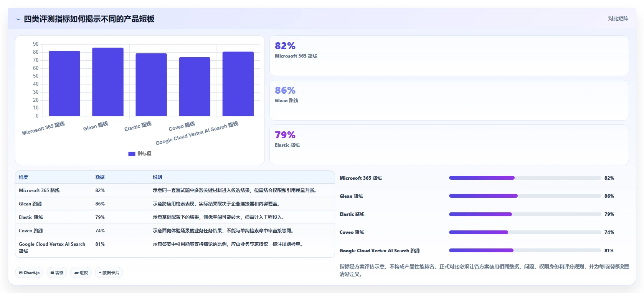Click the page title 四类评测指标如何揭示不同的产品短板
644x293 pixels.
[x=89, y=19]
